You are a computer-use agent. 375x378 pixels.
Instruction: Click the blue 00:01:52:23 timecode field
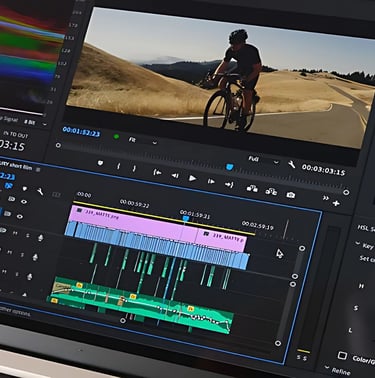[x=81, y=132]
